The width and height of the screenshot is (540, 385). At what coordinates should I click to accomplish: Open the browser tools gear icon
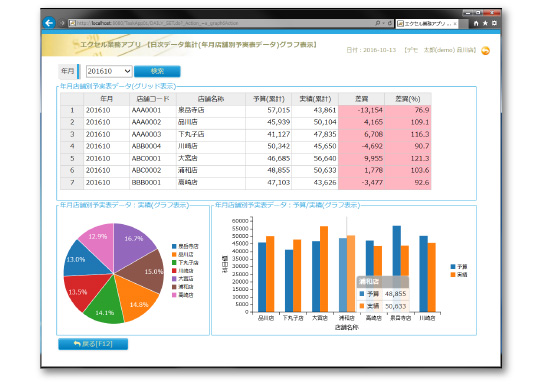[x=494, y=23]
